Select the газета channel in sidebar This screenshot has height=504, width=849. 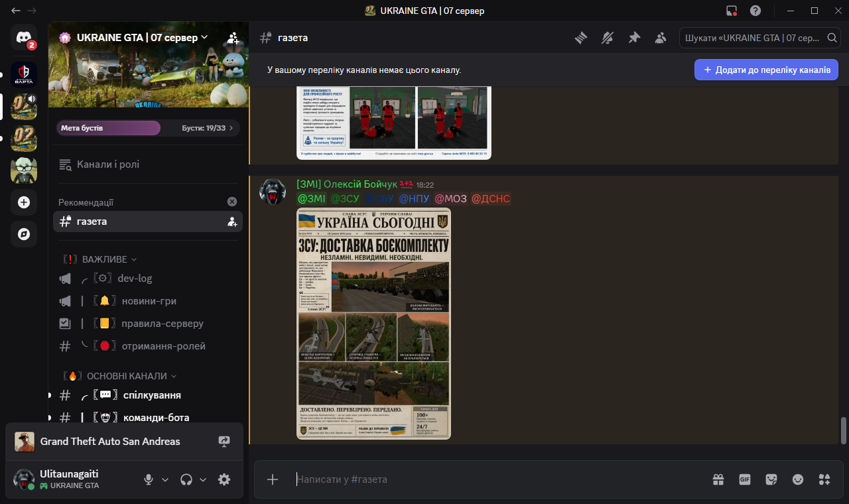[147, 221]
